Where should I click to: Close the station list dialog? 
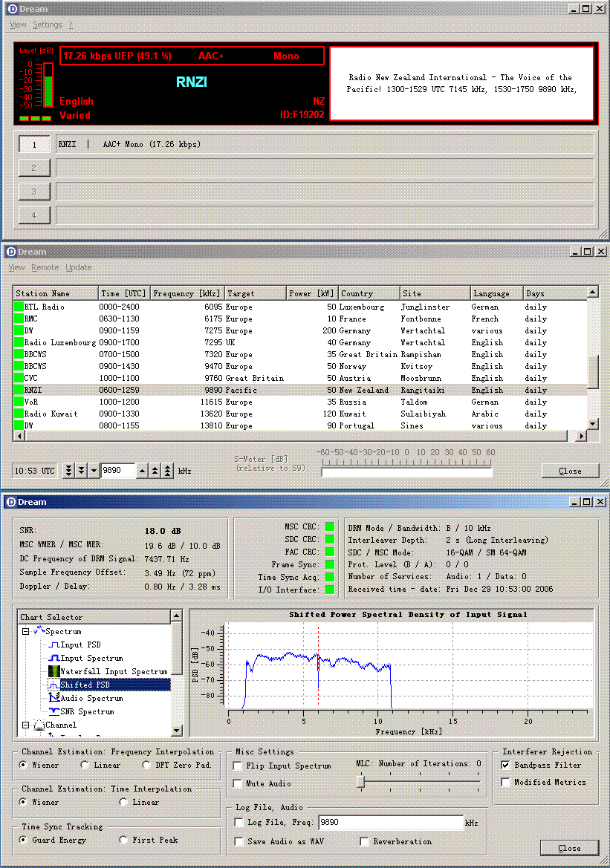click(x=570, y=471)
